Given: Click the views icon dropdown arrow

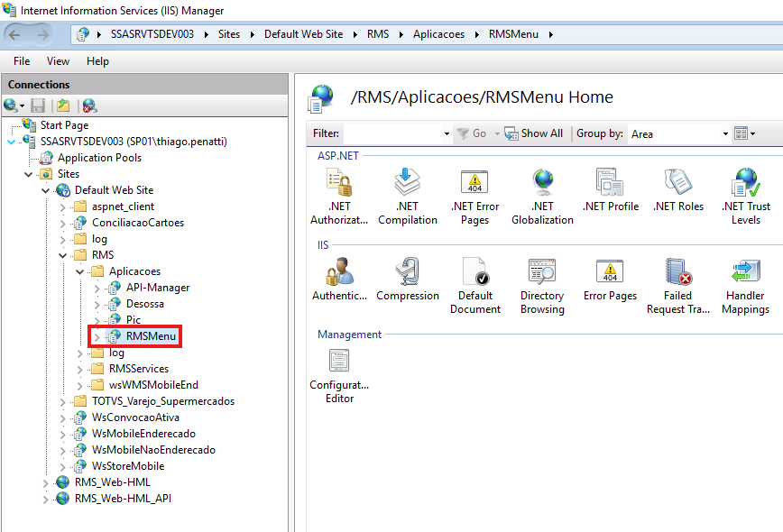Looking at the screenshot, I should coord(752,133).
